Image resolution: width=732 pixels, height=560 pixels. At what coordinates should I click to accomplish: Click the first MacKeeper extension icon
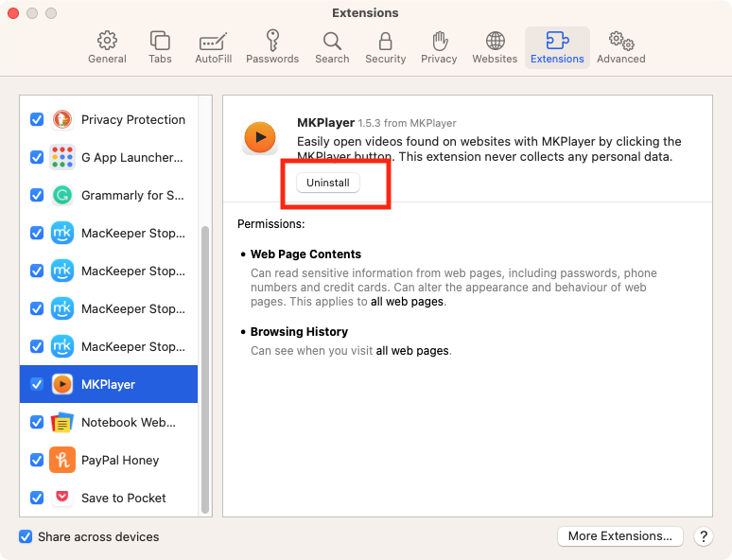(62, 233)
